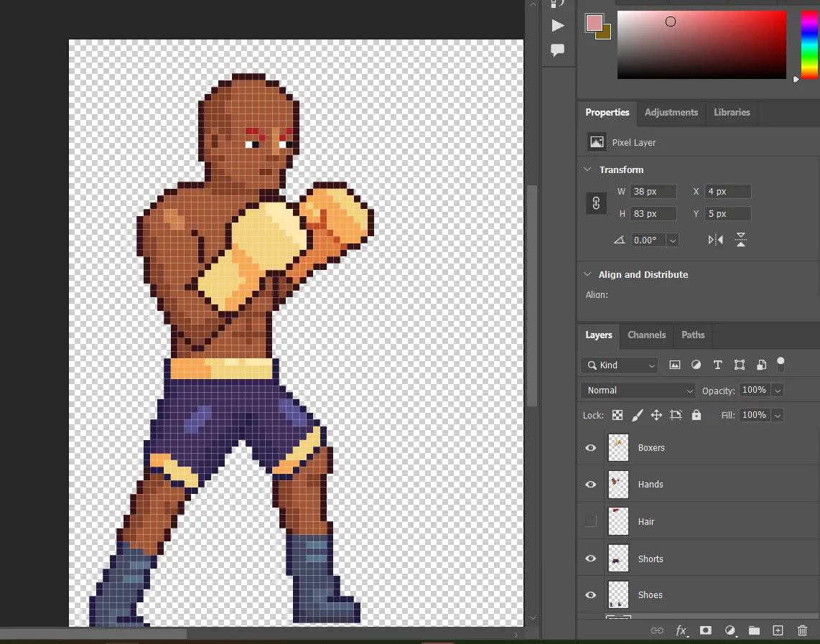820x644 pixels.
Task: Hide the Boxers layer
Action: pyautogui.click(x=591, y=448)
